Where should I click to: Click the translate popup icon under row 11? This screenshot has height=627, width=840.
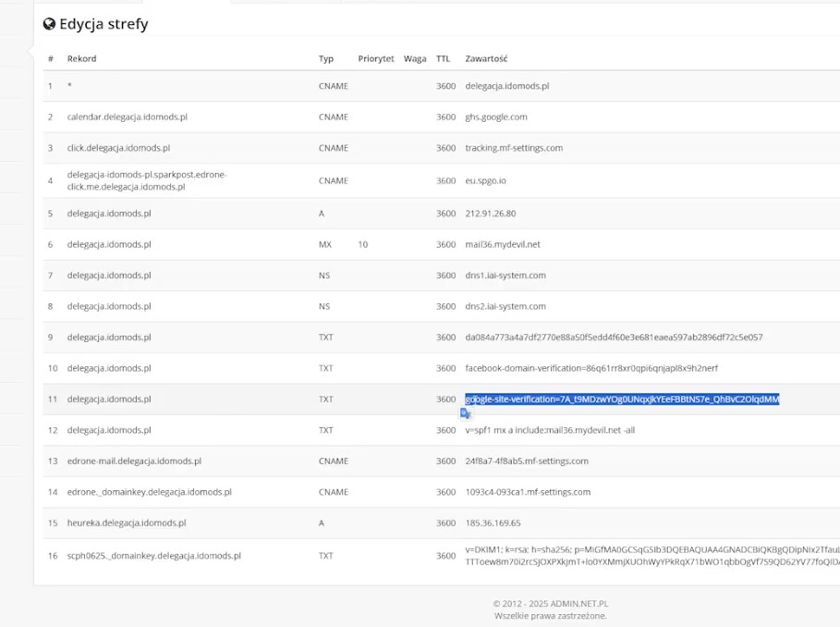point(466,414)
